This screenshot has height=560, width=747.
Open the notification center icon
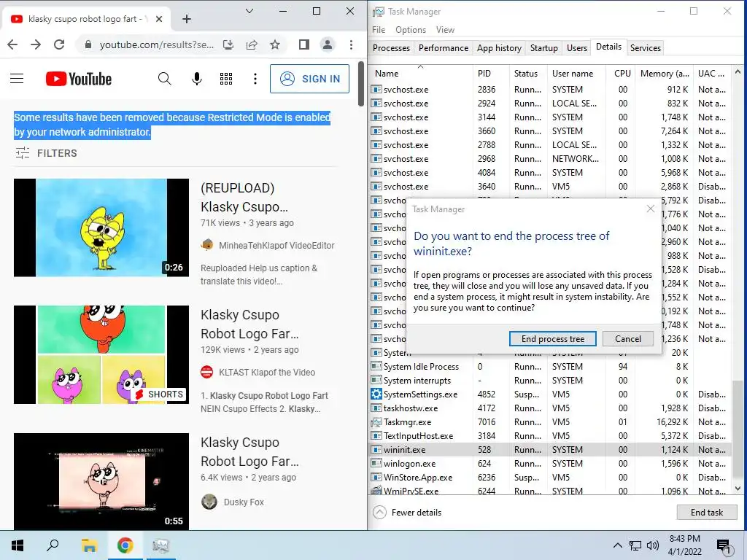pyautogui.click(x=724, y=545)
